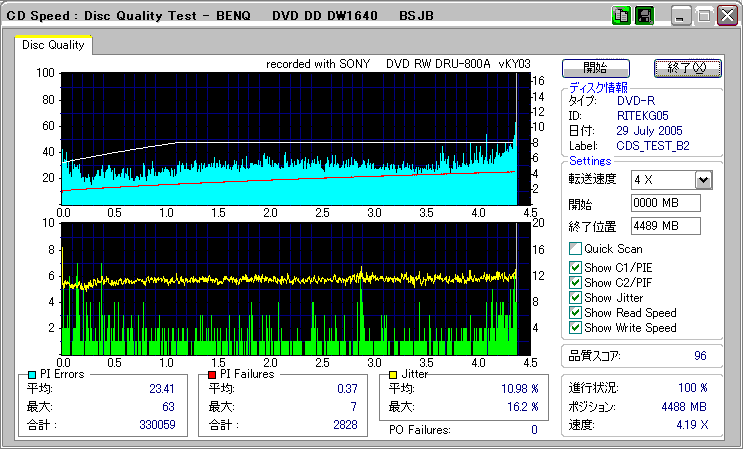Minimize the CD Speed window
The height and width of the screenshot is (449, 743).
coord(681,16)
